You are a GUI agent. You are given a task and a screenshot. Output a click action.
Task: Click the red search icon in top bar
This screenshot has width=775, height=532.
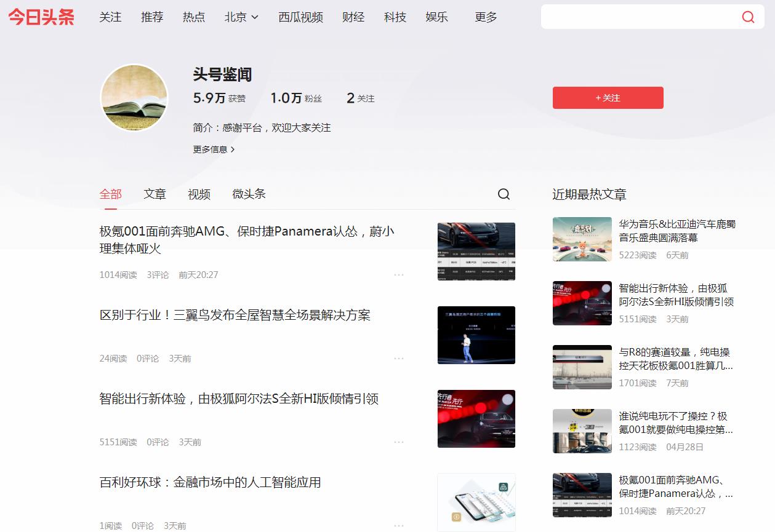coord(748,17)
